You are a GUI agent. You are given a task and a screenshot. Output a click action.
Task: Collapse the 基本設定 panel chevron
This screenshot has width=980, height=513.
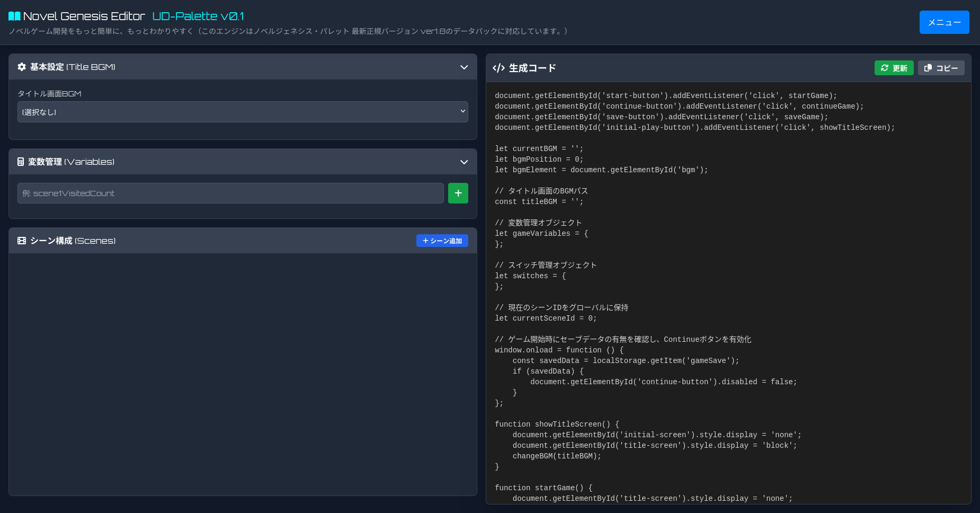464,67
